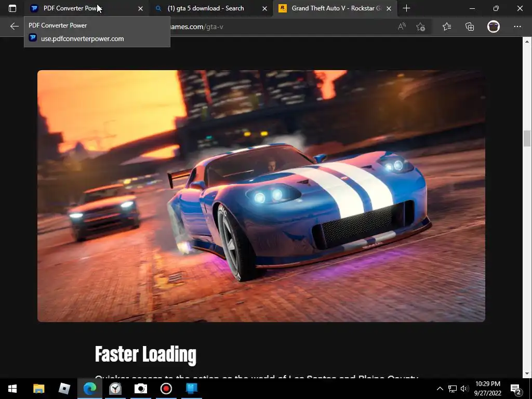The width and height of the screenshot is (532, 399).
Task: Open the blue window app taskbar icon
Action: coord(192,389)
